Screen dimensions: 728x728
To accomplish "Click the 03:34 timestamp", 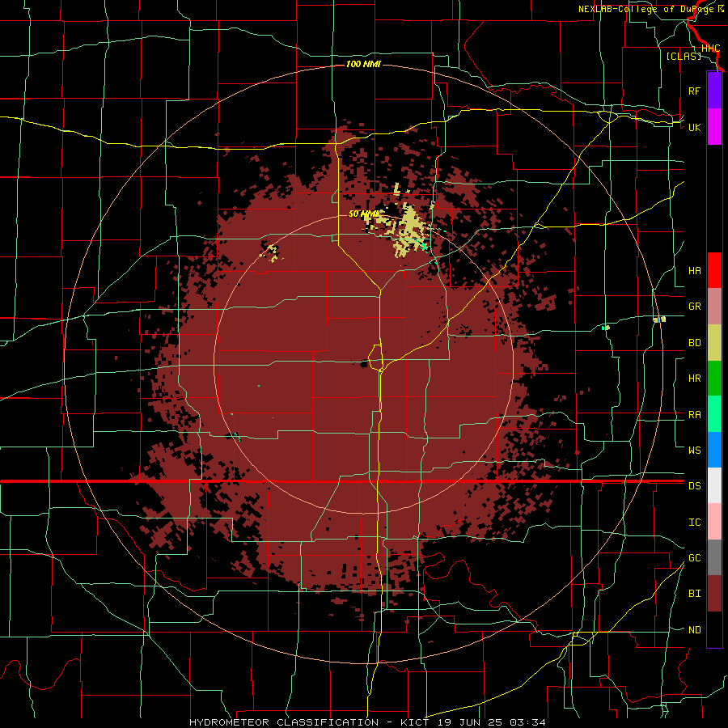I will coord(527,722).
